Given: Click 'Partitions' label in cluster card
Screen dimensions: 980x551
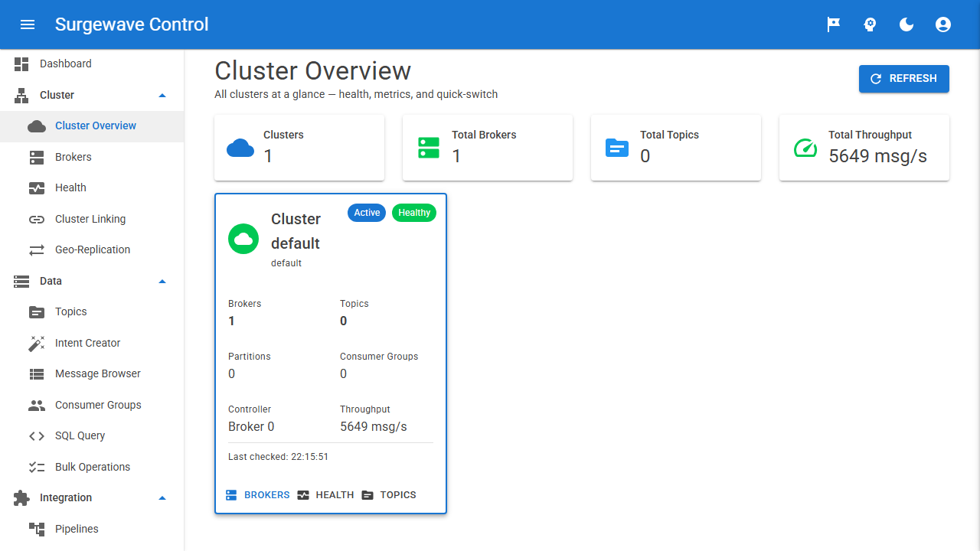Looking at the screenshot, I should pyautogui.click(x=250, y=357).
